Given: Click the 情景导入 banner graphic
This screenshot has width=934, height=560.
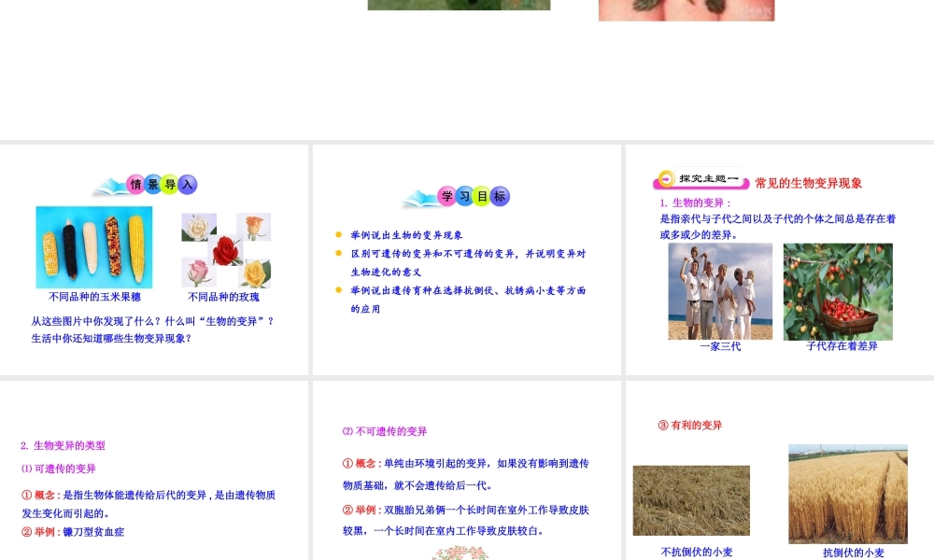Looking at the screenshot, I should tap(146, 185).
